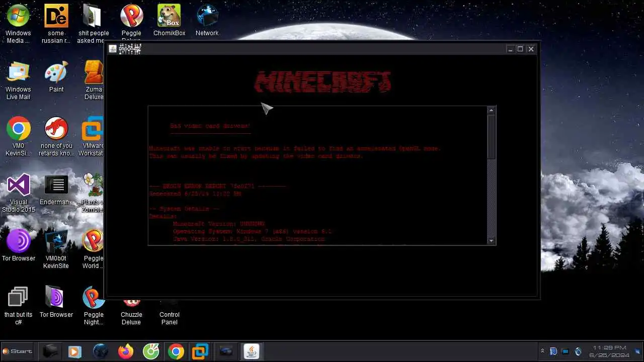644x362 pixels.
Task: Click the 'Generated 6/25/24' line
Action: 195,194
